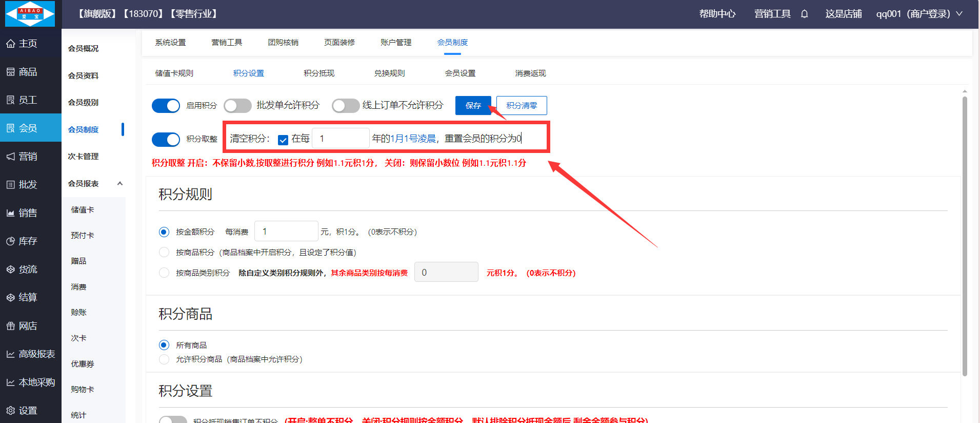The image size is (980, 423).
Task: Click the 商品 sidebar icon
Action: click(x=10, y=72)
